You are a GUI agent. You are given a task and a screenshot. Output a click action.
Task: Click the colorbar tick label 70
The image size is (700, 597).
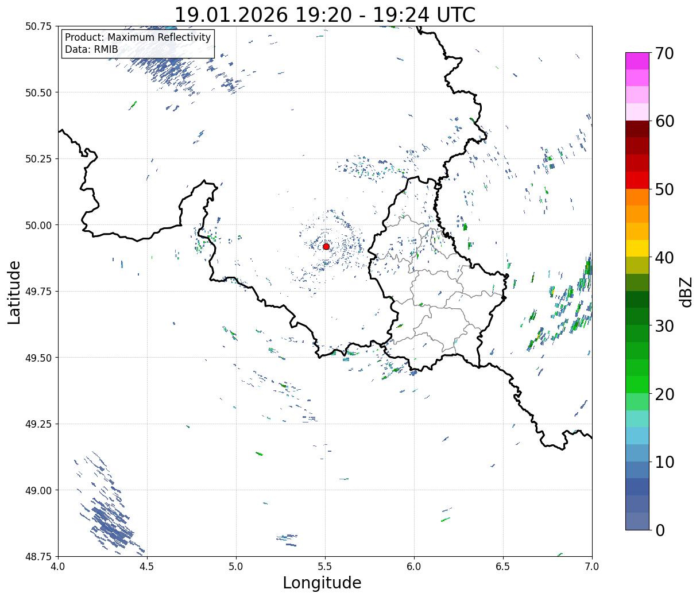pyautogui.click(x=666, y=53)
